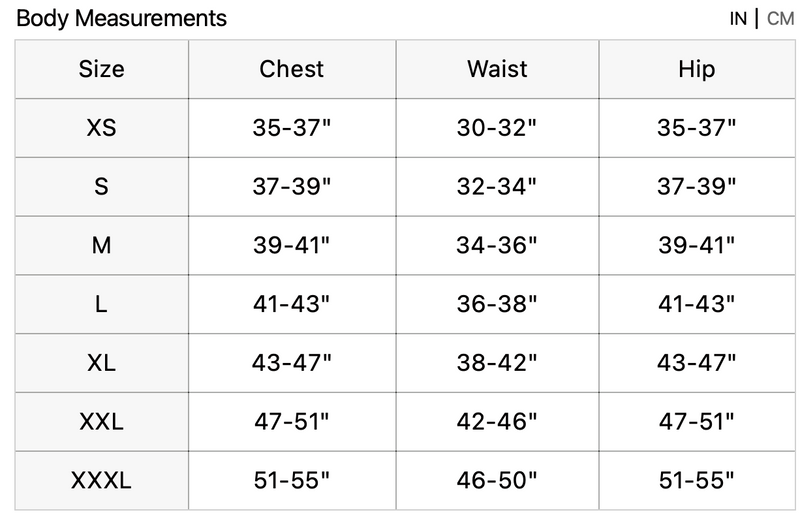This screenshot has width=800, height=521.
Task: Select the L size row label
Action: coord(101,304)
